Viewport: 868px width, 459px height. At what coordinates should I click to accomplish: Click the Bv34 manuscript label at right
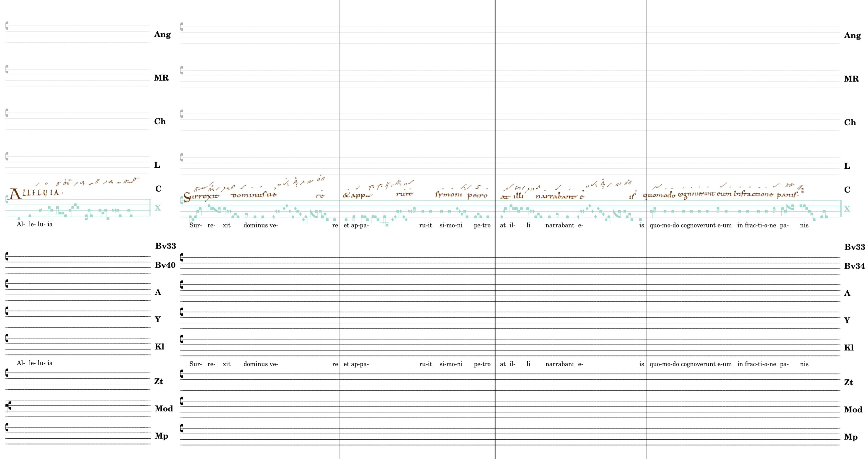[854, 266]
